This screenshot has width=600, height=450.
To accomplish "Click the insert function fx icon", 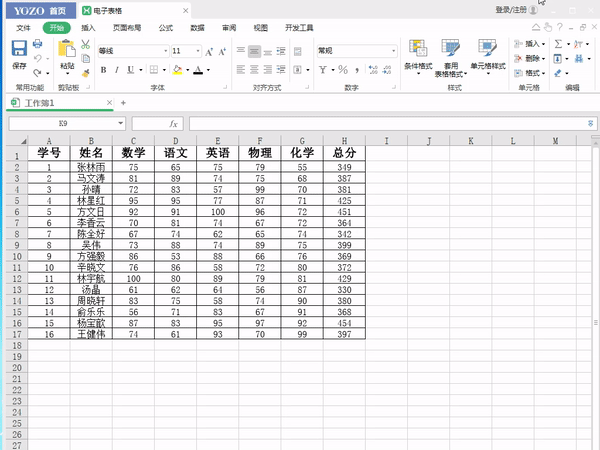I will [173, 123].
